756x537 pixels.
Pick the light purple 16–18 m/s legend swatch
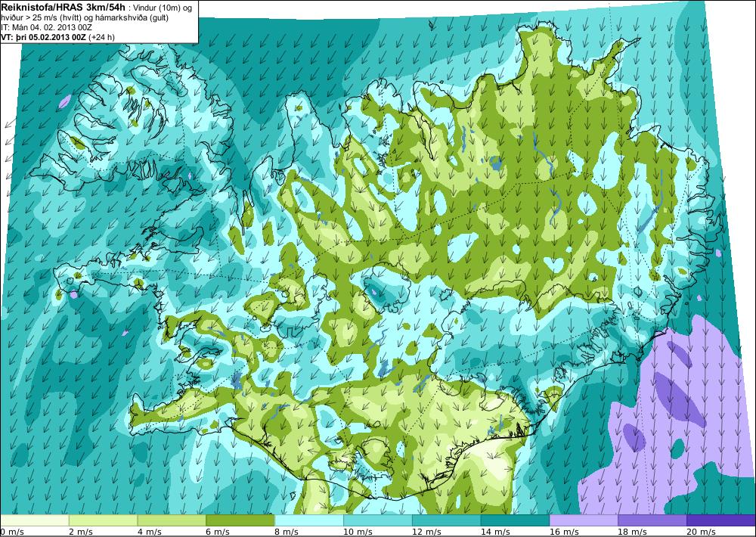tap(584, 520)
